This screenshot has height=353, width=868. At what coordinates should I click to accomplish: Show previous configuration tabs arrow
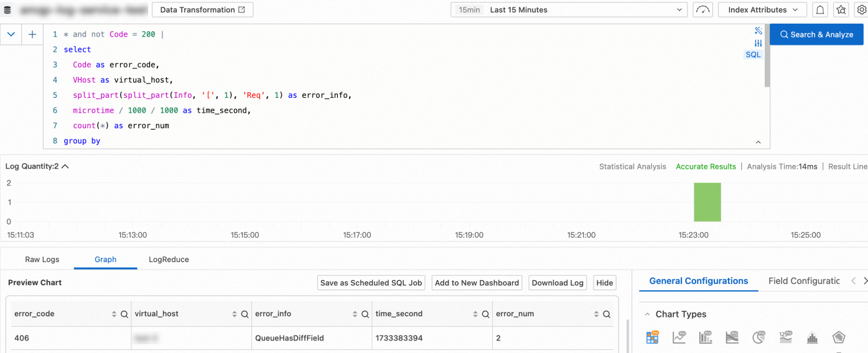tap(854, 281)
